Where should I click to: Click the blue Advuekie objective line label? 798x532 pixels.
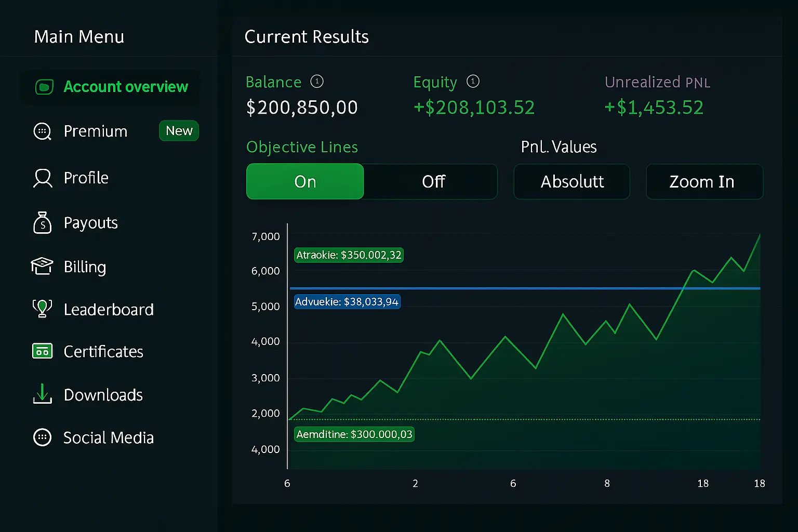[x=347, y=302]
